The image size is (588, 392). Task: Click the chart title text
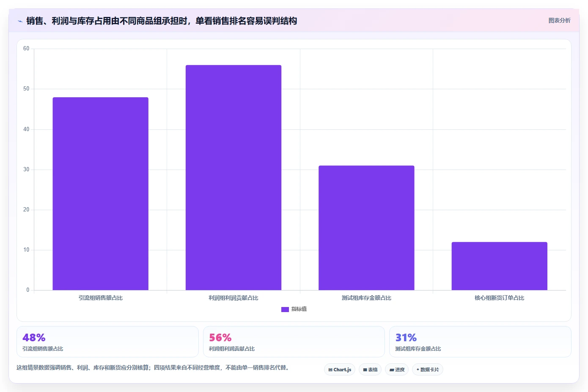click(x=162, y=21)
